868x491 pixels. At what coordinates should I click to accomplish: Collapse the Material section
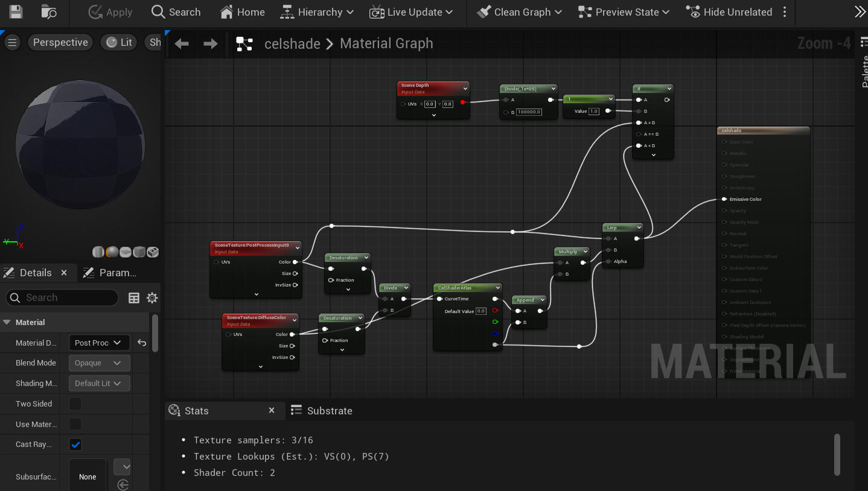coord(7,322)
